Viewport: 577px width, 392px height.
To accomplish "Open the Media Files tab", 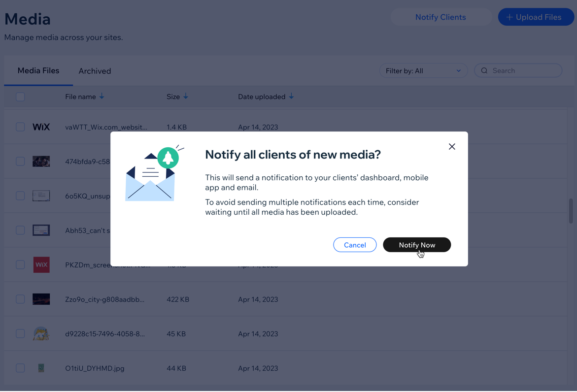I will [x=38, y=71].
